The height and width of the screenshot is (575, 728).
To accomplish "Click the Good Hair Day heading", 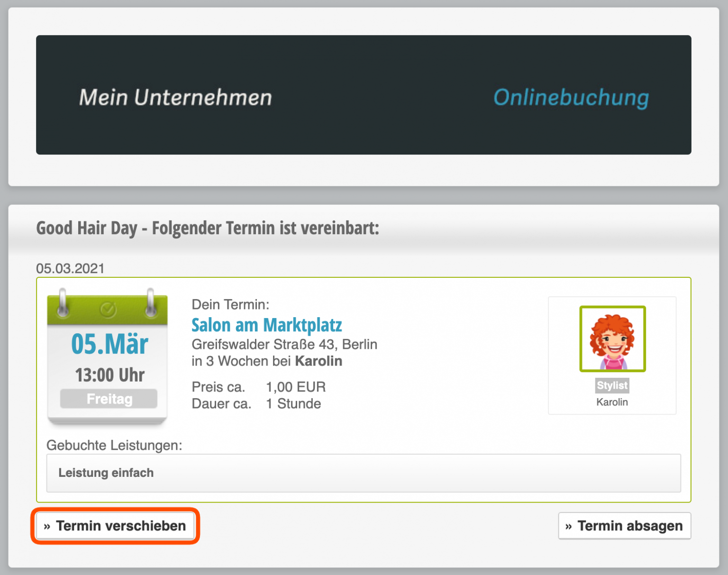I will pos(208,228).
